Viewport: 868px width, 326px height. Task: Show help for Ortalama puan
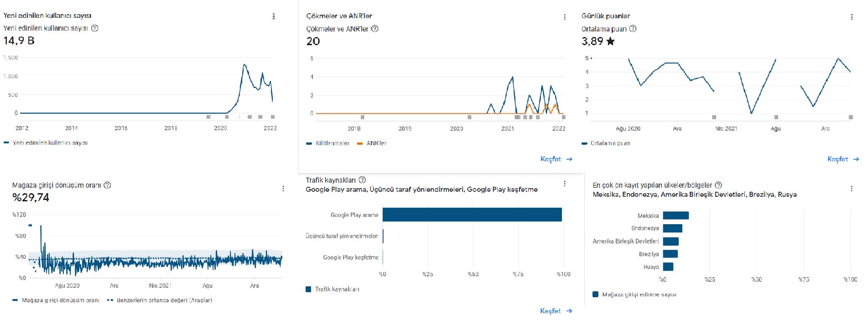[633, 29]
